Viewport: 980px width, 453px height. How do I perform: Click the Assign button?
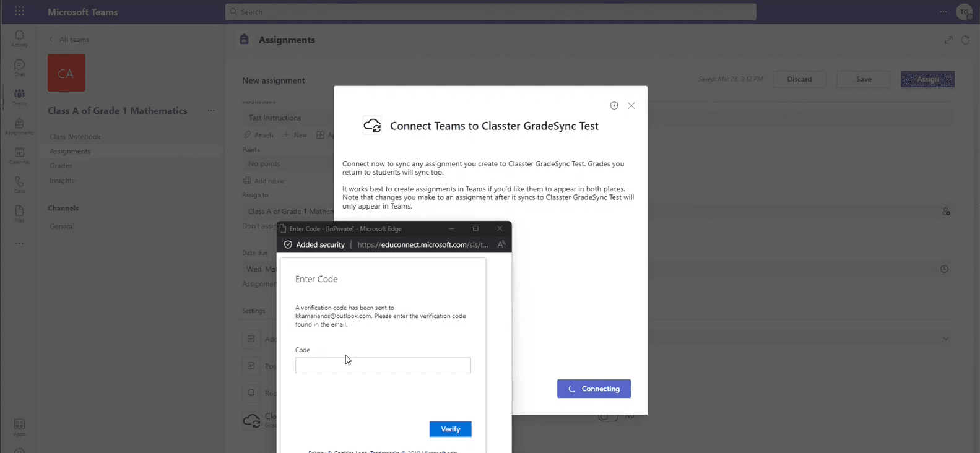[927, 79]
